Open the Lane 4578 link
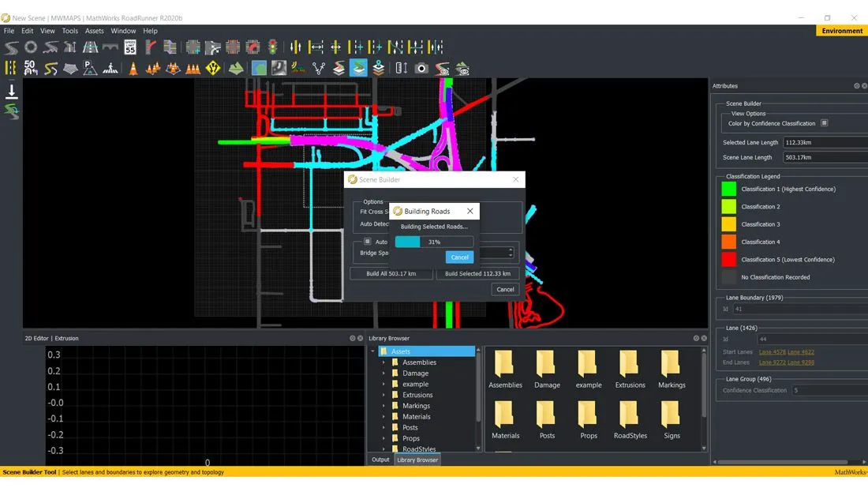 point(772,351)
